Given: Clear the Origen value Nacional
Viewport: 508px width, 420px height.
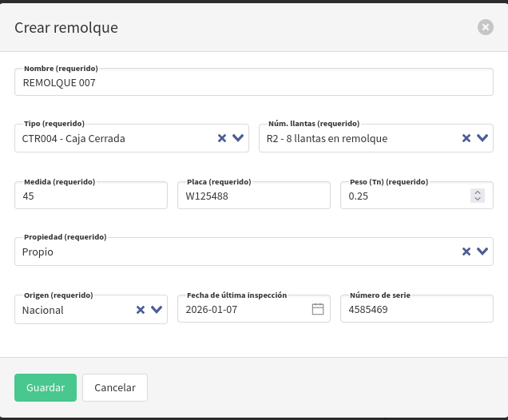Looking at the screenshot, I should 141,310.
